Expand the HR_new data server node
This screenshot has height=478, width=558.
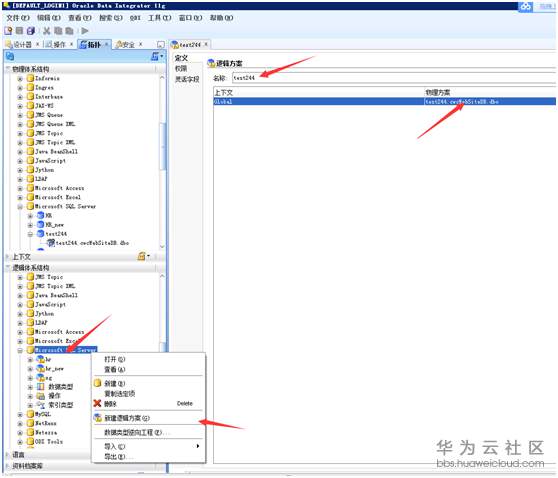(31, 225)
